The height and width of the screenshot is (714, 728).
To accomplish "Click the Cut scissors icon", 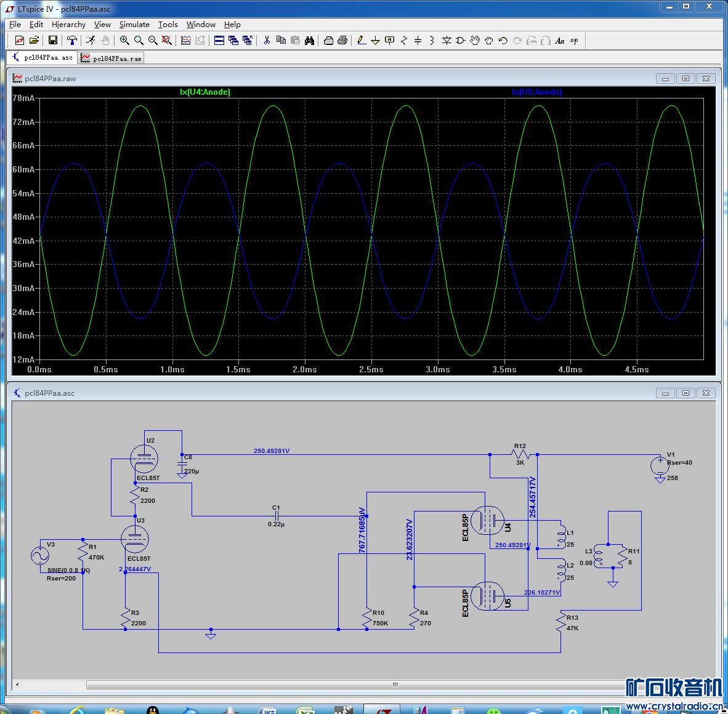I will click(x=267, y=41).
